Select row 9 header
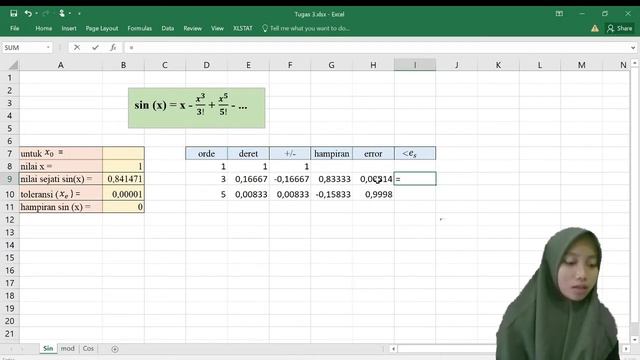640x360 pixels. [9, 179]
